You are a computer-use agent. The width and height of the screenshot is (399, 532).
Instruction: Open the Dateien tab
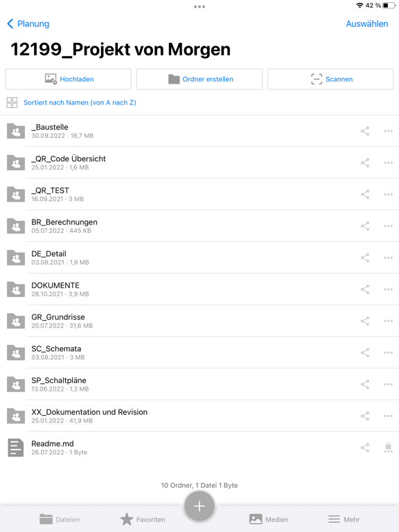coord(60,520)
